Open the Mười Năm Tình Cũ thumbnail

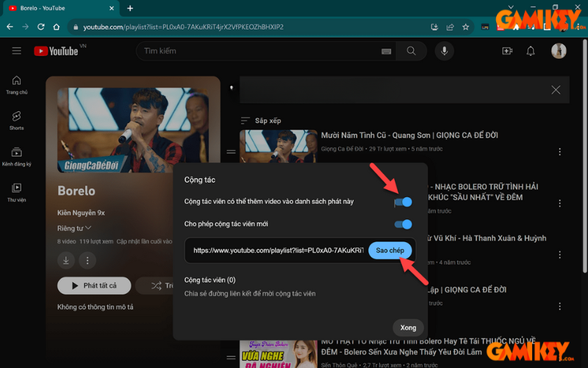(279, 146)
